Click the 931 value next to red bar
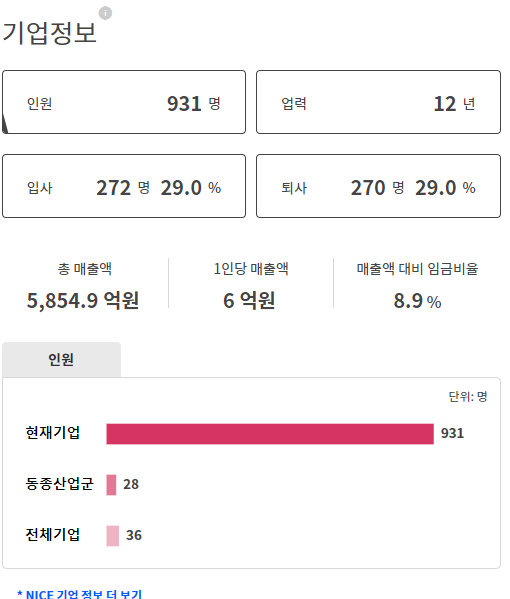Screen dimensions: 510x599 pos(452,433)
